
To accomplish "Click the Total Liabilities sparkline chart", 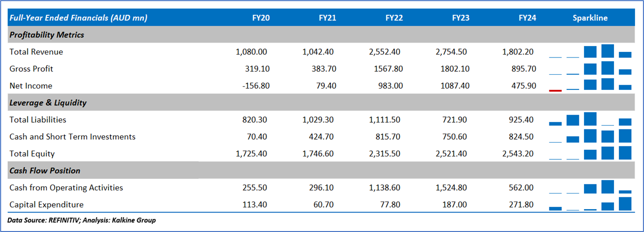I will (590, 119).
